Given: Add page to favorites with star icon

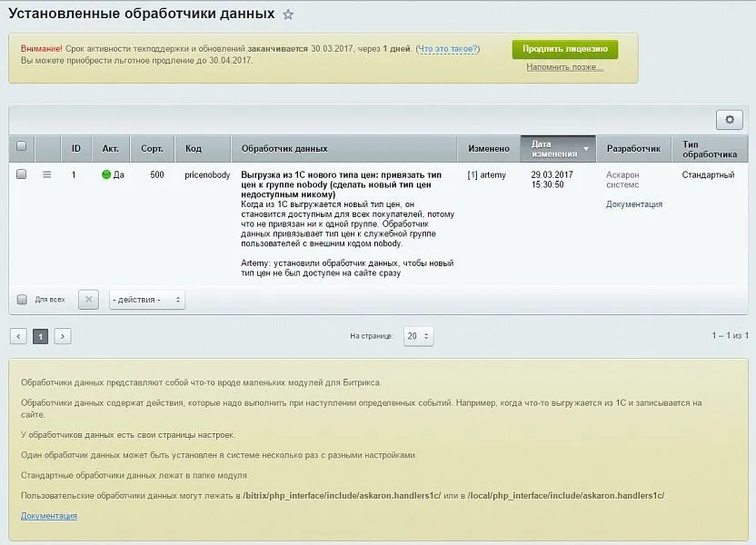Looking at the screenshot, I should tap(288, 15).
